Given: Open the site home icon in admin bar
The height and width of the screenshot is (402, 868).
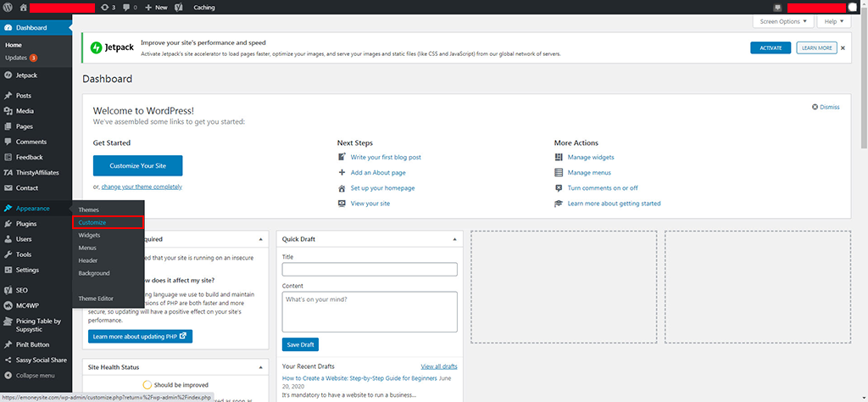Looking at the screenshot, I should (x=23, y=8).
